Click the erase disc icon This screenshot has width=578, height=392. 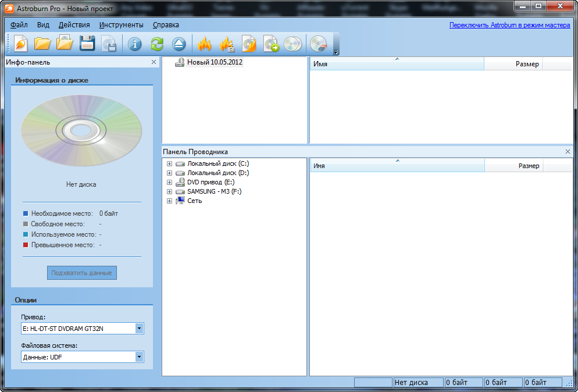pos(319,44)
